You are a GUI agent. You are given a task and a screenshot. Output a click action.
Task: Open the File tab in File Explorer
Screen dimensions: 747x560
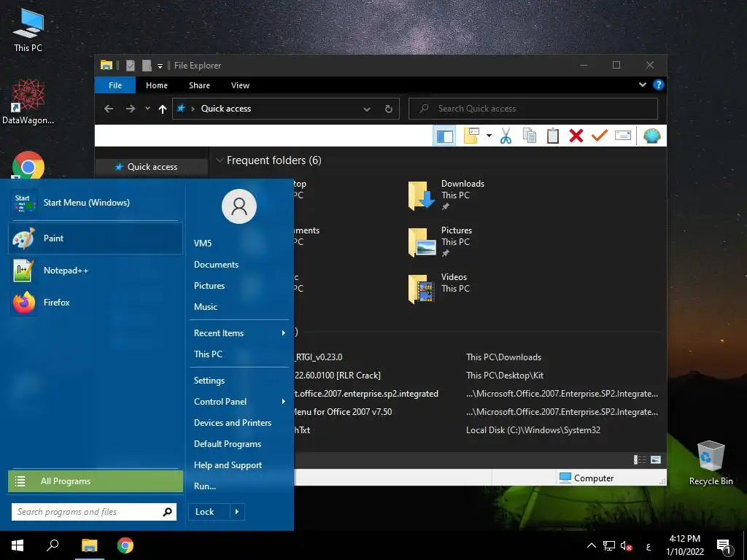coord(115,85)
